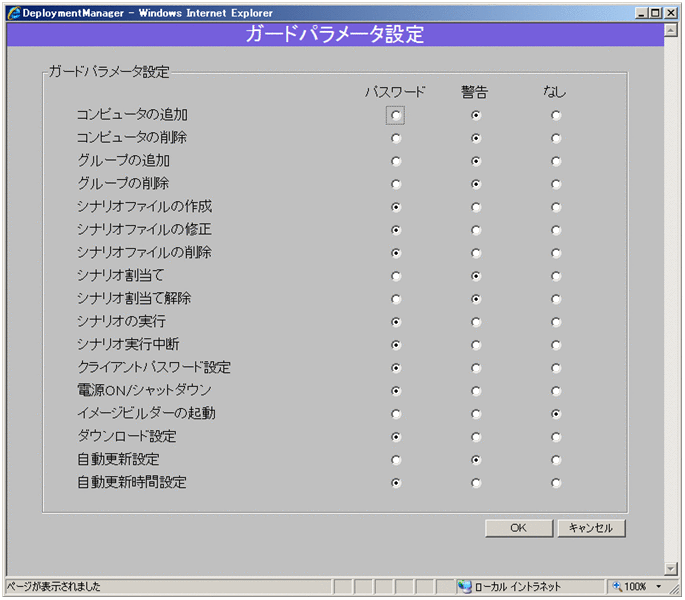Click the キャンセル button
Image resolution: width=685 pixels, height=600 pixels.
pyautogui.click(x=592, y=528)
